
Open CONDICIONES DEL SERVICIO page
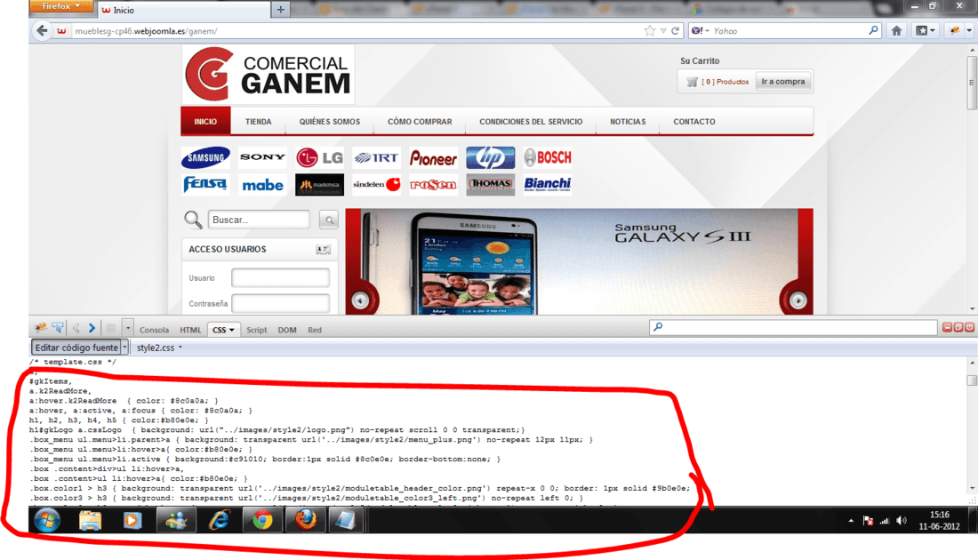531,122
